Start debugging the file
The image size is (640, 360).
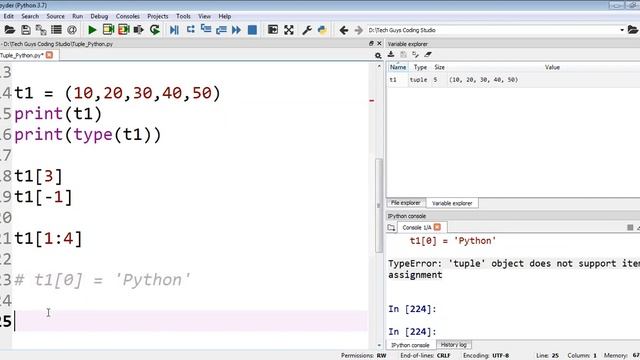[174, 30]
